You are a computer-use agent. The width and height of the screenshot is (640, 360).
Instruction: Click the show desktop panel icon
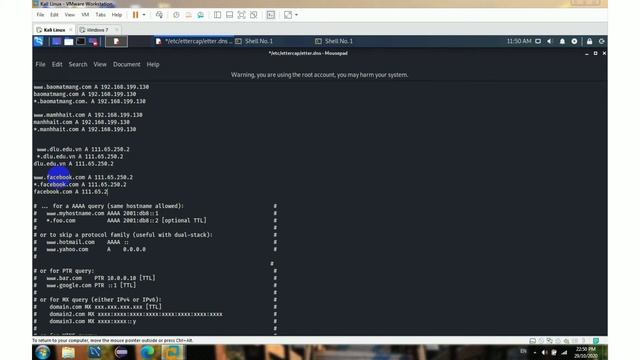point(56,41)
